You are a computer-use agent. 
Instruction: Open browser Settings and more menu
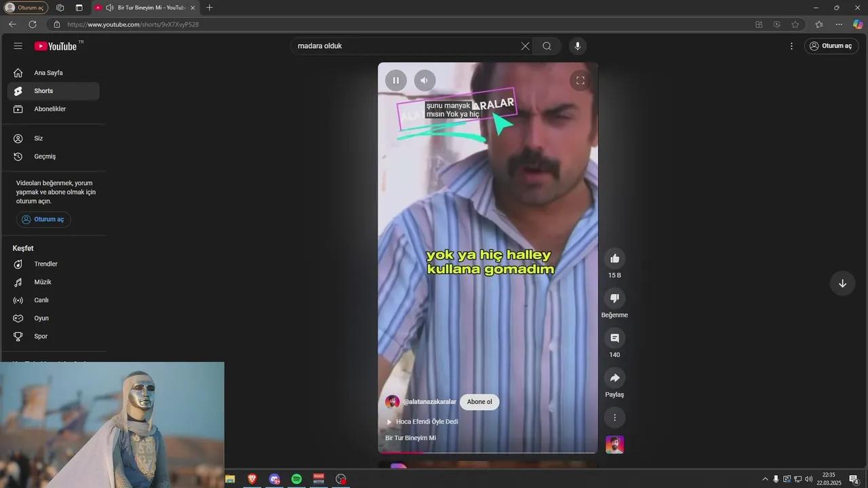[x=839, y=24]
